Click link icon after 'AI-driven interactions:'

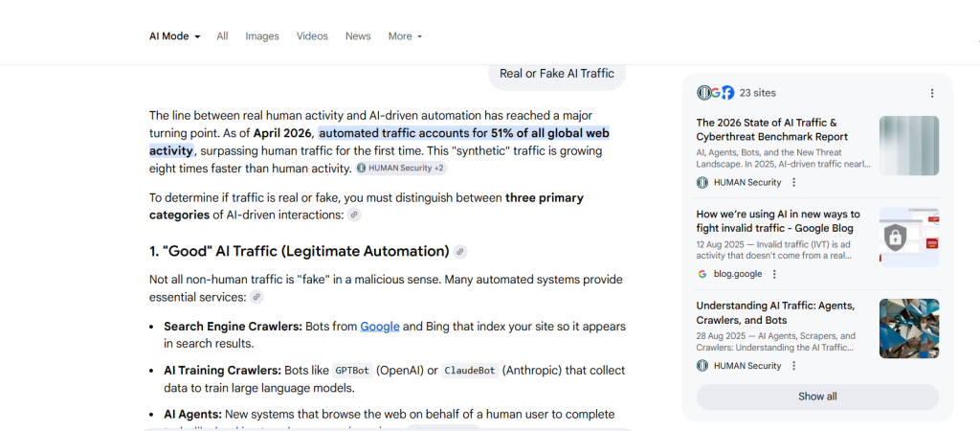click(x=354, y=215)
